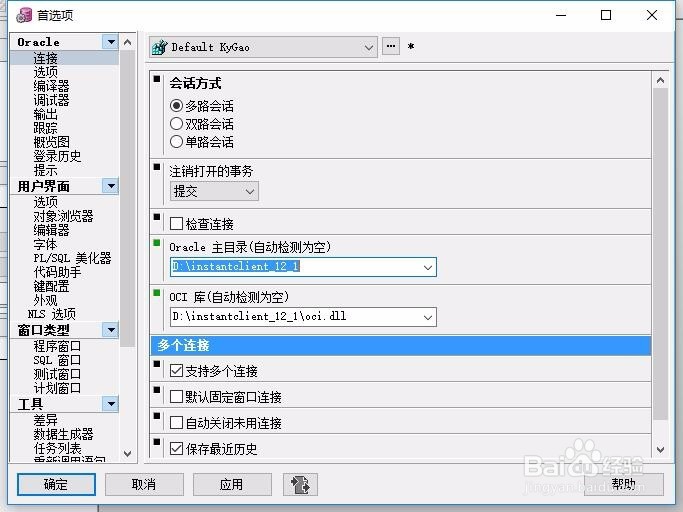
Task: Select 选项 under 用户界面
Action: [45, 202]
